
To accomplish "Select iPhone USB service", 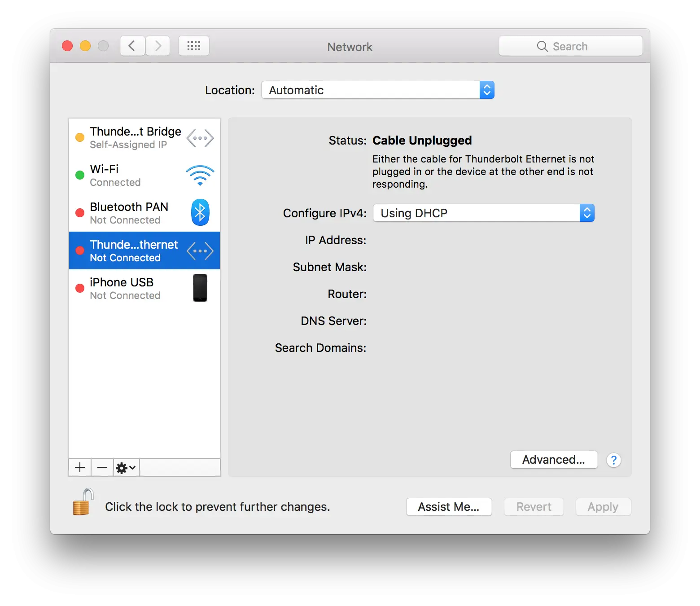I will pos(144,288).
